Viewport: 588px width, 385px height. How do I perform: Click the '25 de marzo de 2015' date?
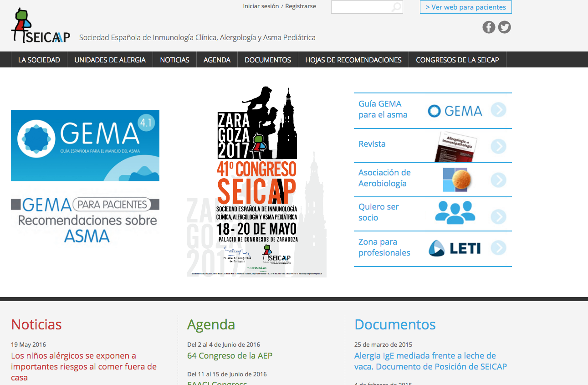383,344
